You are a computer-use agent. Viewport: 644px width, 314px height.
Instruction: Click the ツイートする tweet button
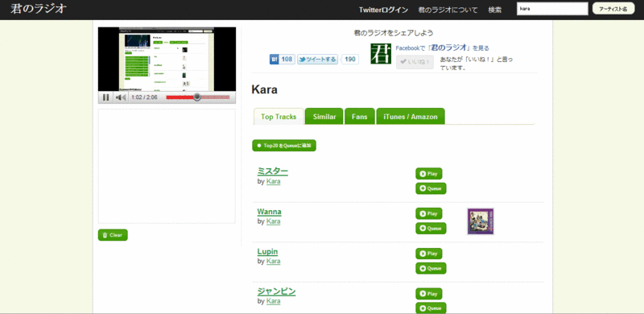(317, 60)
